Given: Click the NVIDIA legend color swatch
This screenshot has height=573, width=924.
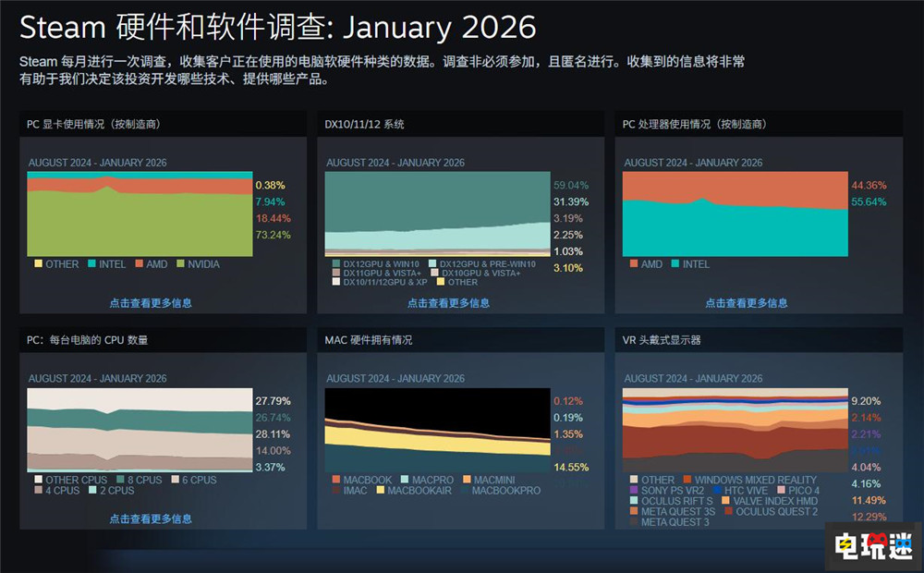Looking at the screenshot, I should [180, 263].
